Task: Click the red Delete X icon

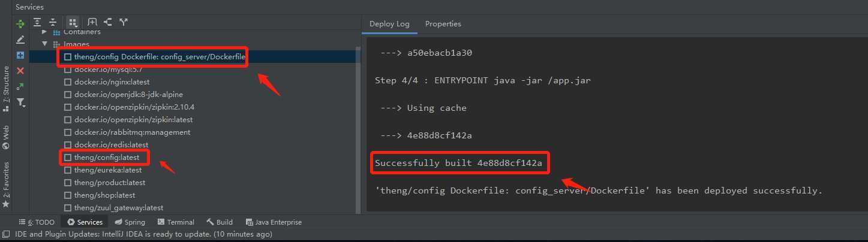Action: [x=20, y=71]
